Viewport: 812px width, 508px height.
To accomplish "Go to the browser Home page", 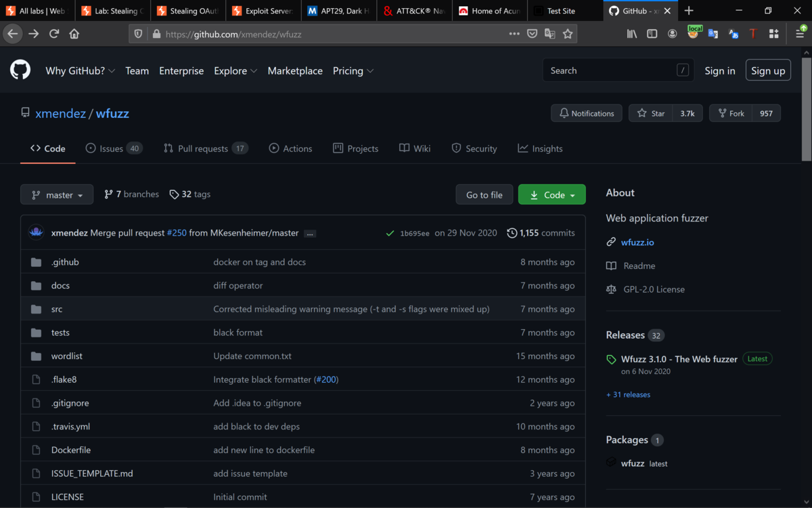I will 74,34.
